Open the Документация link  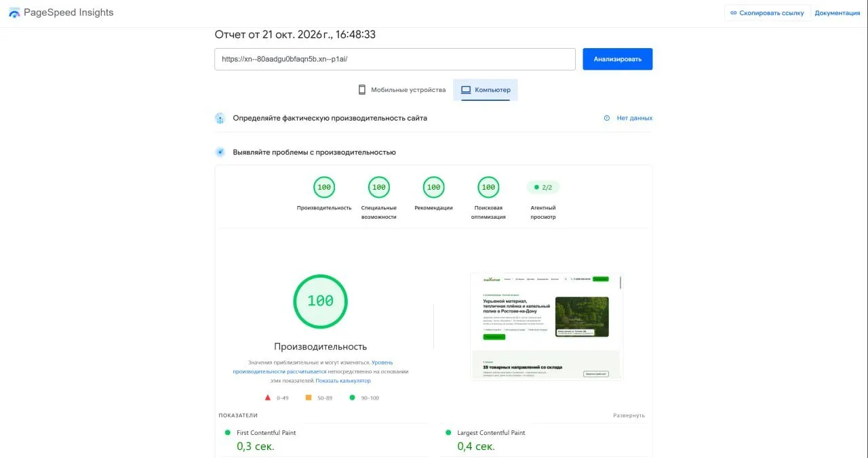point(837,13)
